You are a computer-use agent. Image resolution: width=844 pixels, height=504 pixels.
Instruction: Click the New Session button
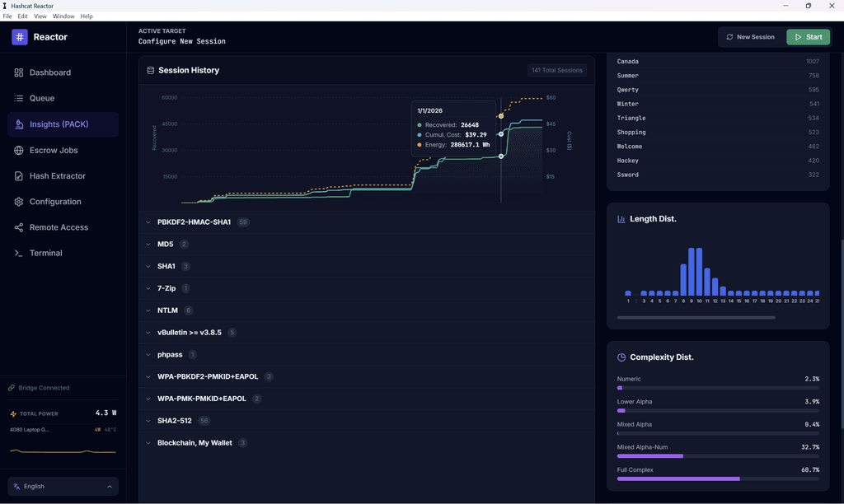pyautogui.click(x=749, y=36)
